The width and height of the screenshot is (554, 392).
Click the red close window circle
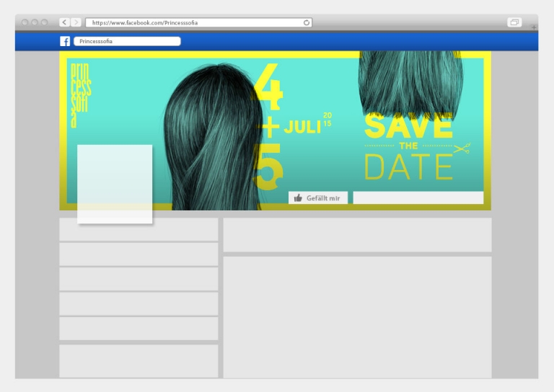pos(25,23)
